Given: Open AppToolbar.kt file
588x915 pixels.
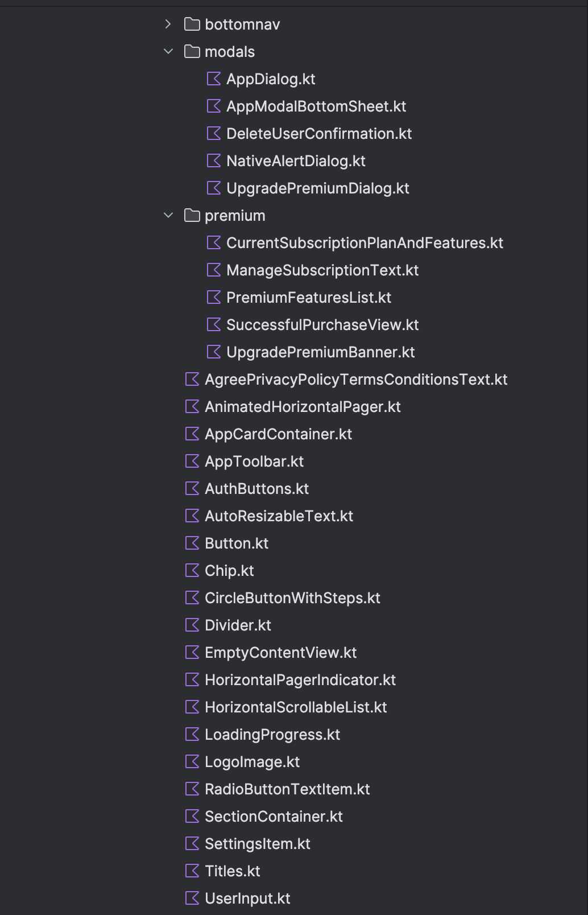Looking at the screenshot, I should [x=254, y=461].
